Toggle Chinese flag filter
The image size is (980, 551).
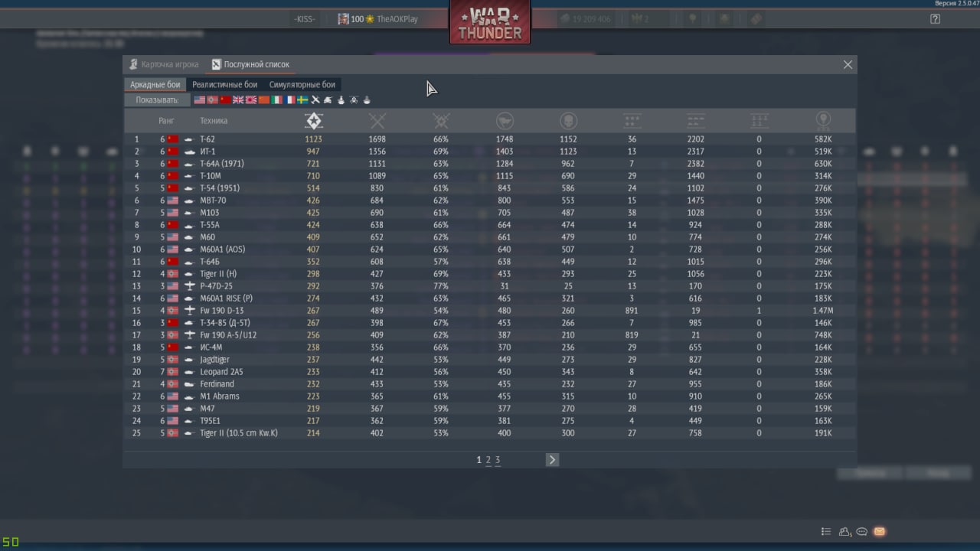tap(264, 100)
